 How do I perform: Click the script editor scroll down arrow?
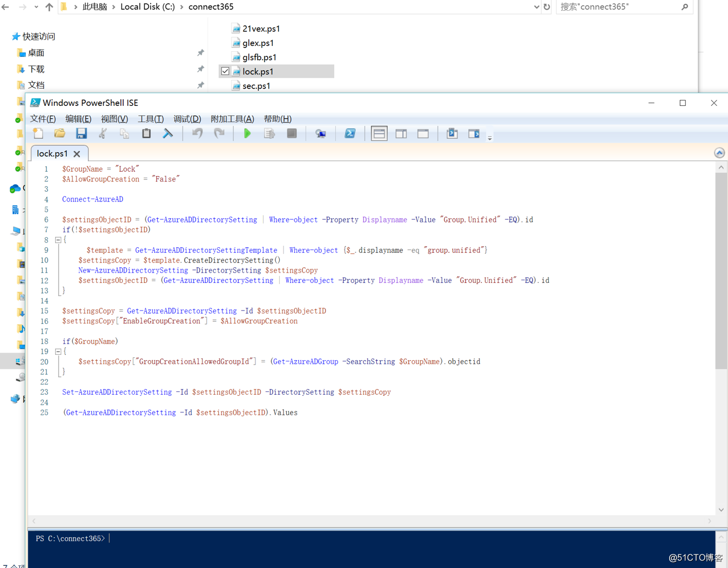coord(721,510)
